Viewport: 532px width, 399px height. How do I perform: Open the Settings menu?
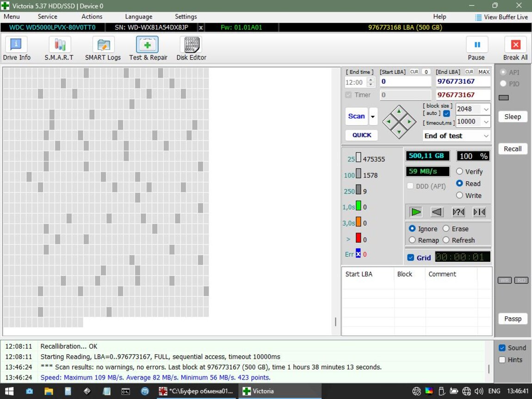186,17
